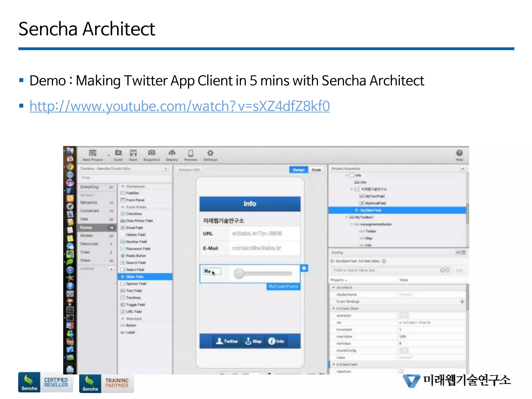This screenshot has width=532, height=399.
Task: Click the slider field config gear handle
Action: [x=304, y=268]
